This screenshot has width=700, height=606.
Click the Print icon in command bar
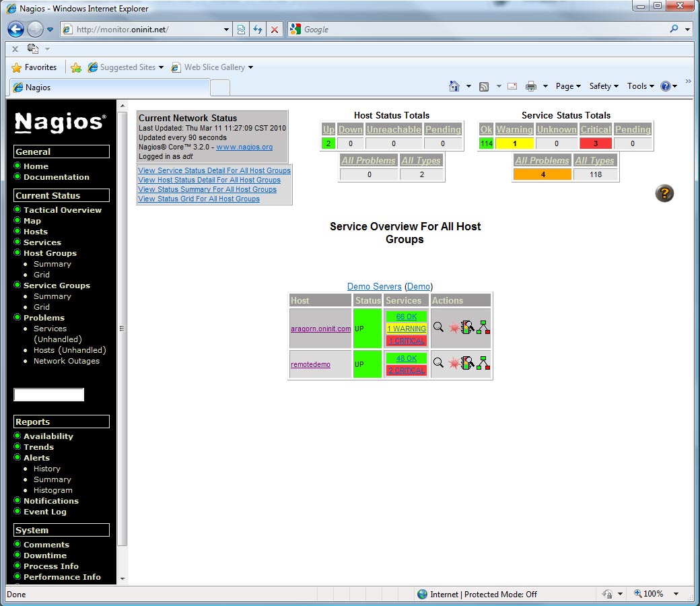pyautogui.click(x=531, y=86)
